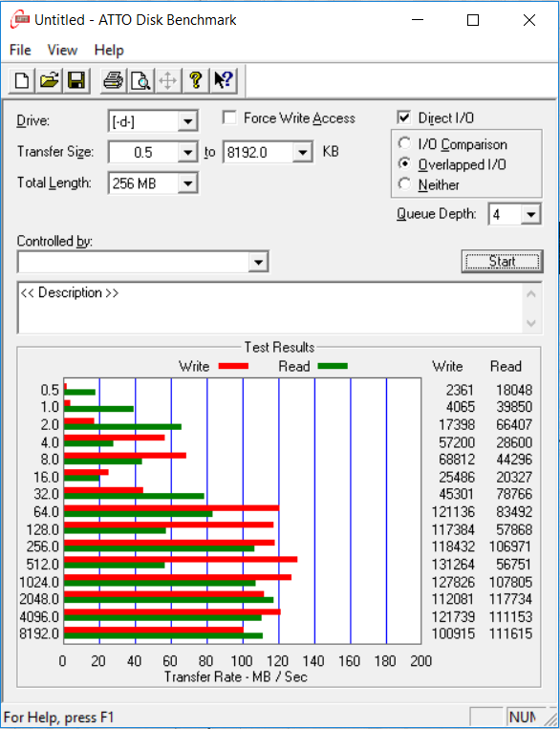This screenshot has height=729, width=560.
Task: Choose the Neither radio option
Action: click(404, 184)
